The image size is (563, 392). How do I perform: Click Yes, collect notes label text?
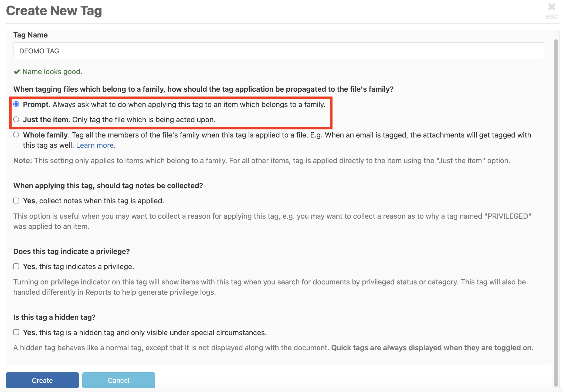point(93,201)
